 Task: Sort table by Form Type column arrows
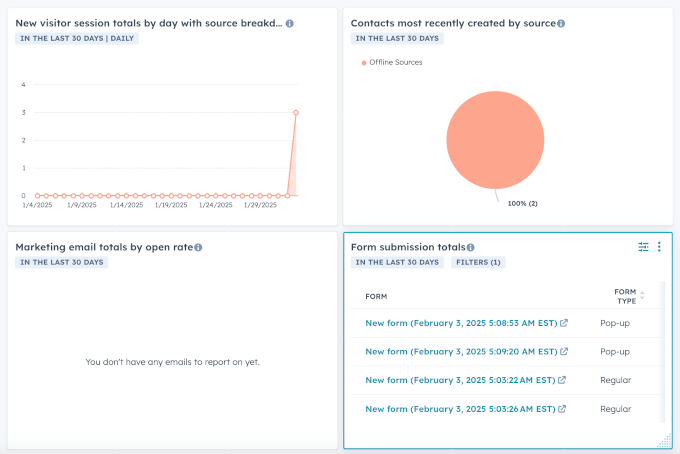(x=642, y=296)
